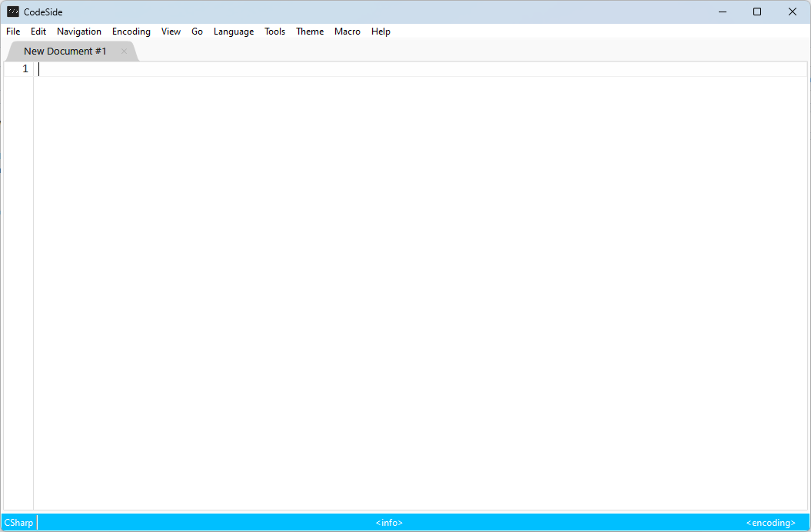Screen dimensions: 811x532
Task: Open the View menu
Action: (171, 32)
